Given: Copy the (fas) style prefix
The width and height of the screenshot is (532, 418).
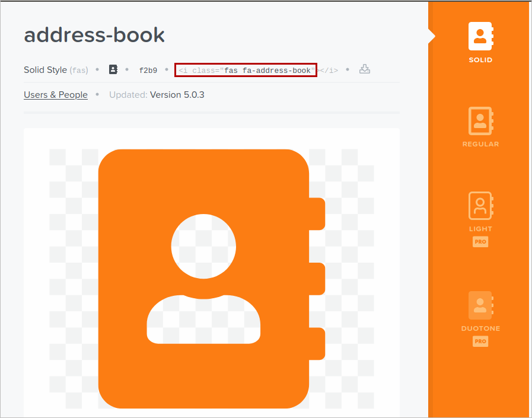Looking at the screenshot, I should click(79, 70).
